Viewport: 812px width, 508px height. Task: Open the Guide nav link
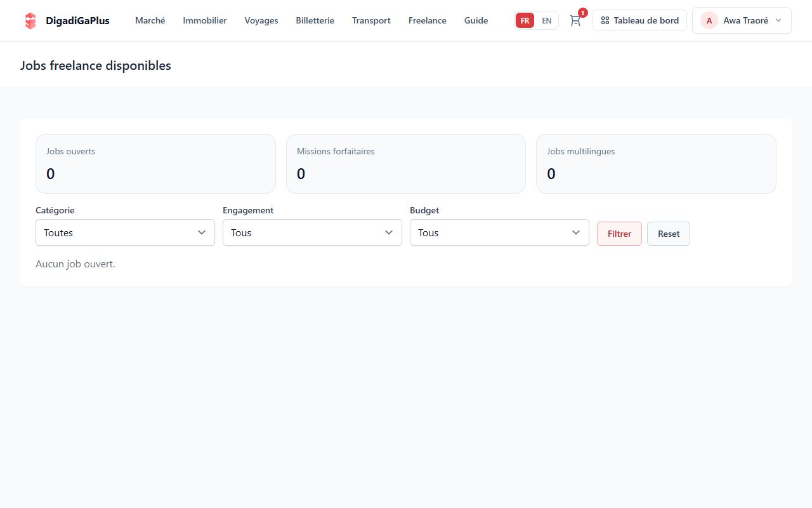coord(476,20)
